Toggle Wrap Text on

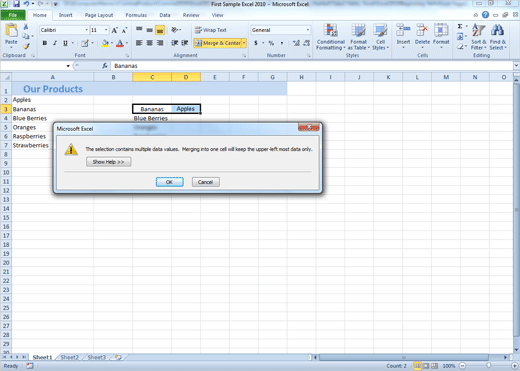pyautogui.click(x=211, y=30)
